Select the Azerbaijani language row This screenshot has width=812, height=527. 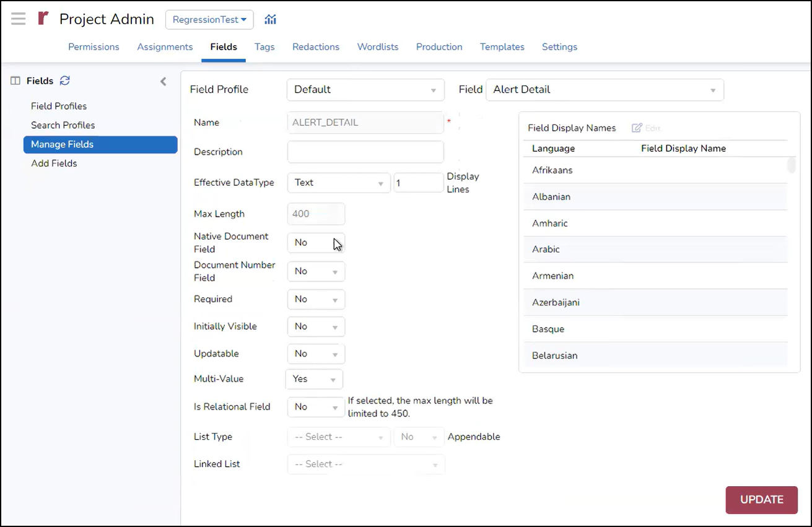[x=655, y=302]
